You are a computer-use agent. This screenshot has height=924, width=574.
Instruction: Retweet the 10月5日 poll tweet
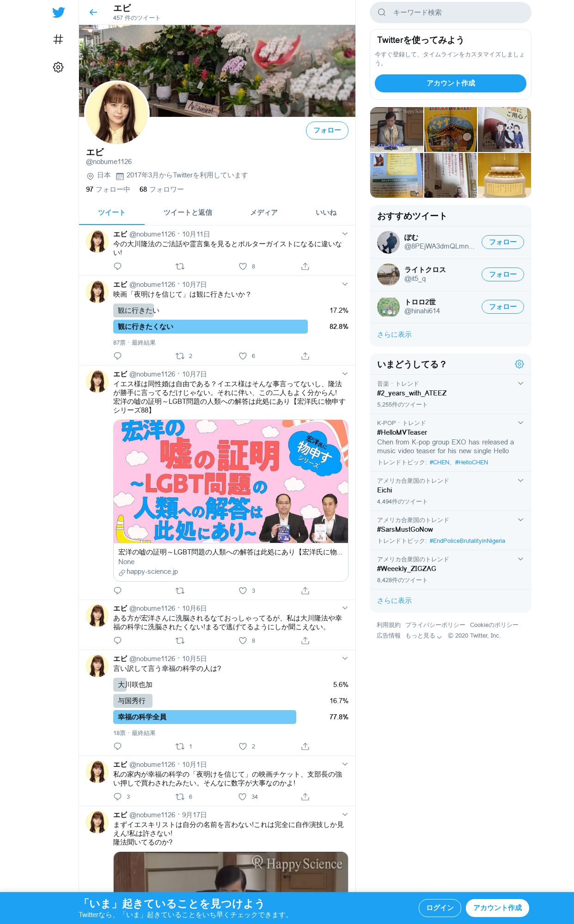coord(180,747)
